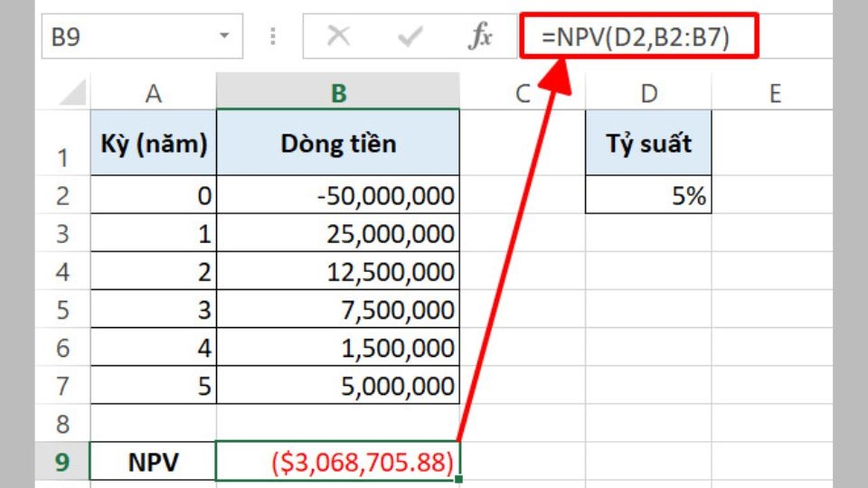Select the 5% rate cell

pos(648,195)
